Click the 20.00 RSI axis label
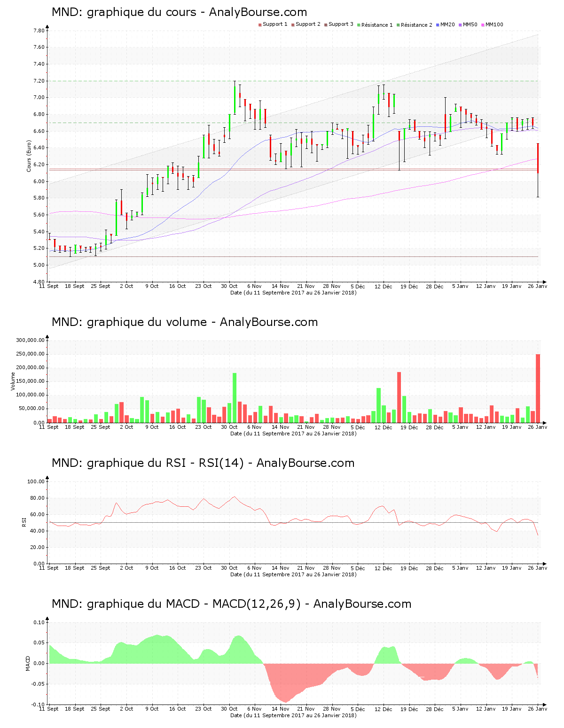The height and width of the screenshot is (728, 564). [38, 547]
